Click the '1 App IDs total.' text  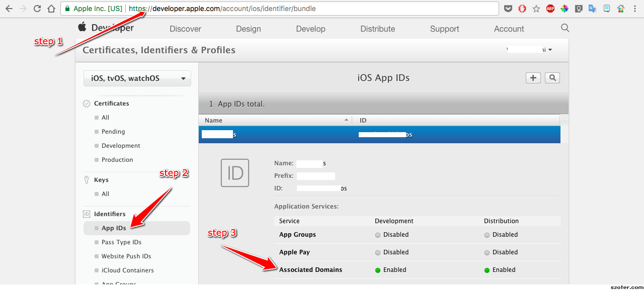237,104
